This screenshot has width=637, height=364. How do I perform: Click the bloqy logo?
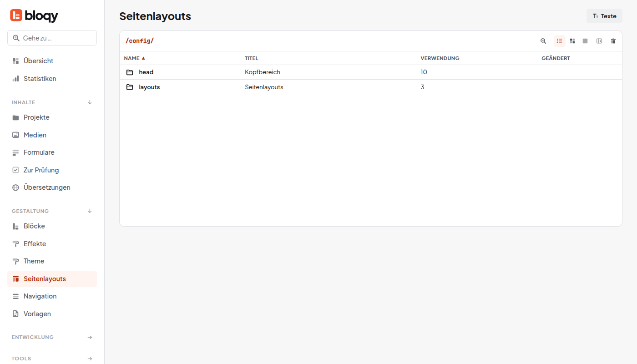pos(34,16)
